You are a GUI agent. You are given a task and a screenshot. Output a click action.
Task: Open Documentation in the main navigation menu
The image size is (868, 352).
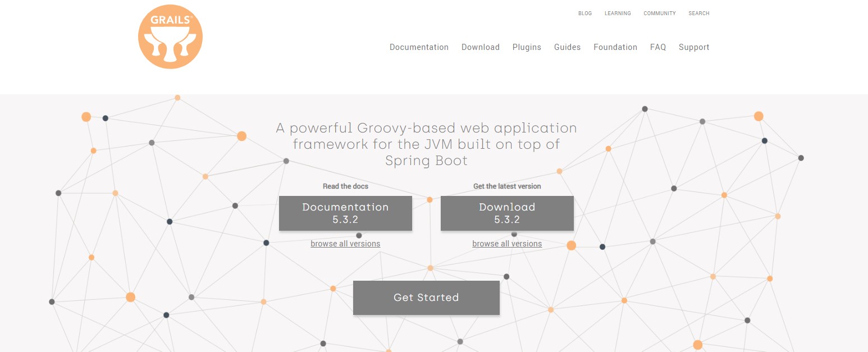419,47
